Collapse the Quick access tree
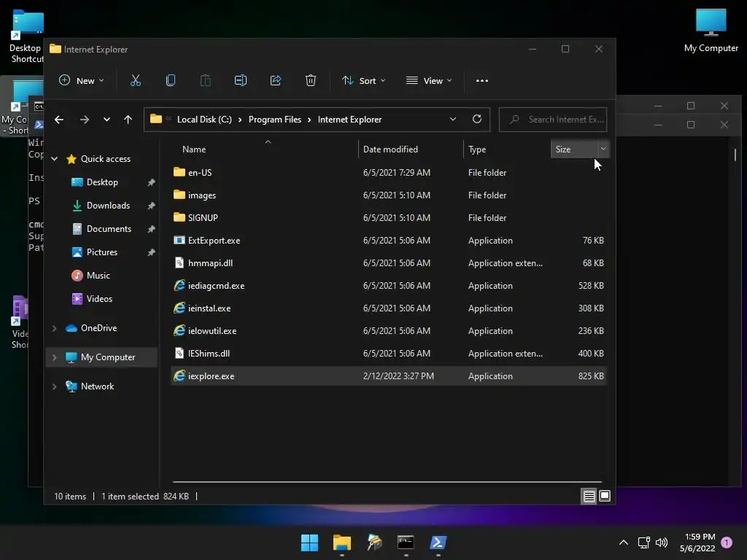The width and height of the screenshot is (747, 560). point(54,158)
